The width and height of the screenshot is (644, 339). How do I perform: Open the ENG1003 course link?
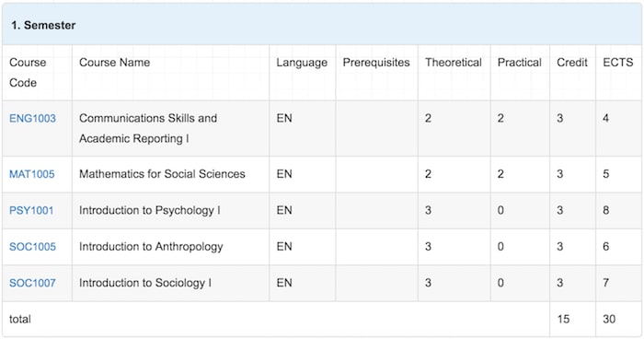[32, 119]
